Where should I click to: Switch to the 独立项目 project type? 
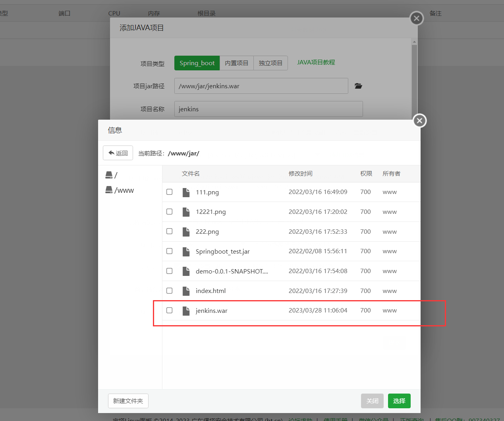[x=270, y=63]
